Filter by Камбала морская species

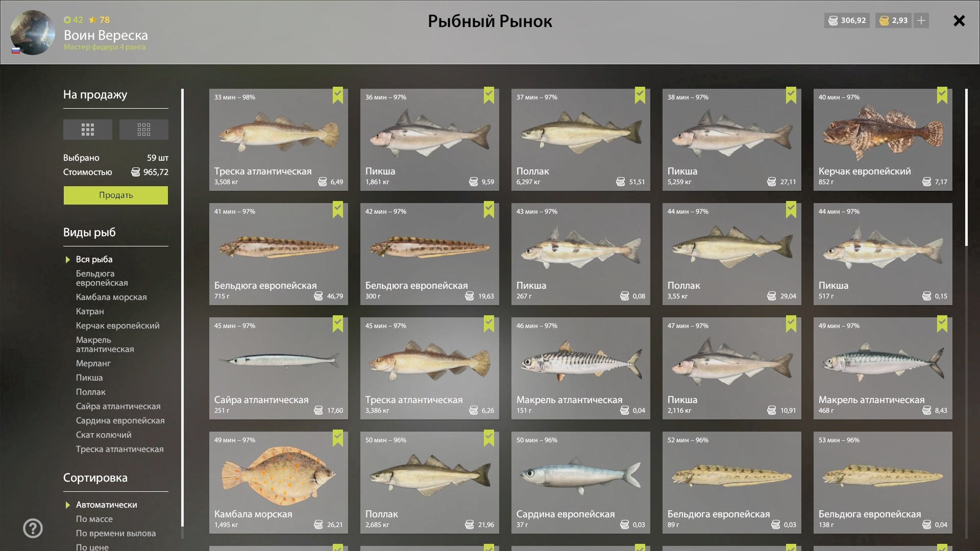[111, 297]
